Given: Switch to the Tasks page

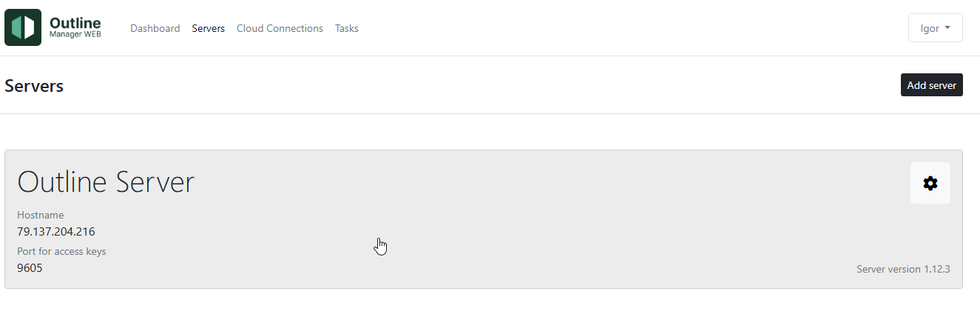Looking at the screenshot, I should click(x=347, y=28).
